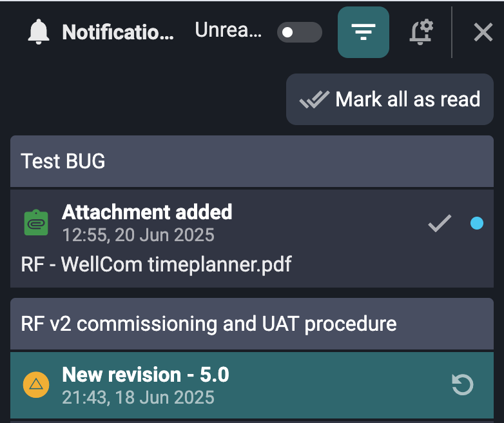Open the notification filter options

tap(363, 32)
